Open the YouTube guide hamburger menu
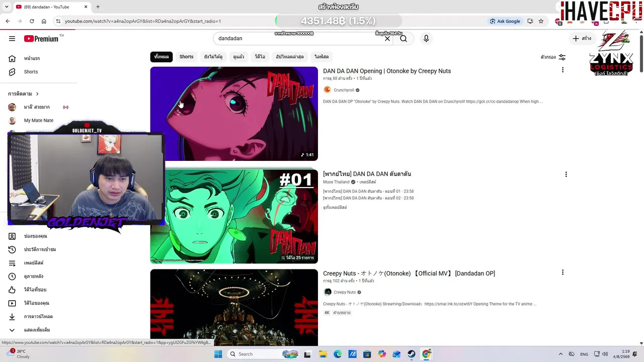Screen dimensions: 644x362 coord(12,39)
